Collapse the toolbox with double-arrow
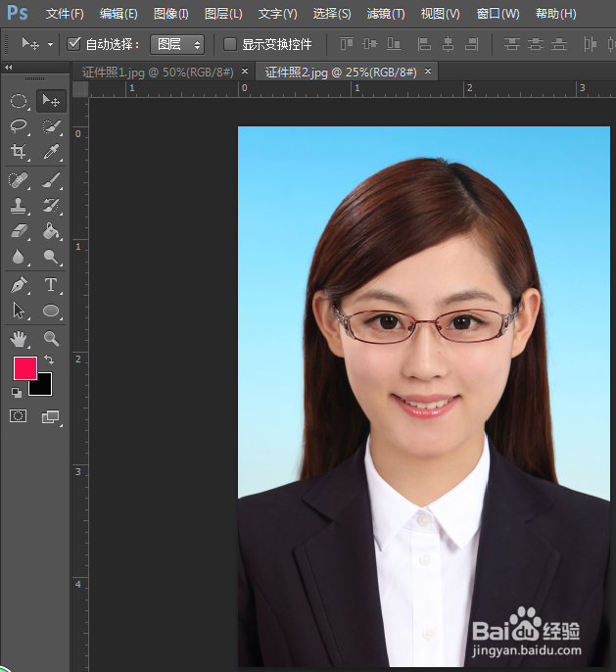This screenshot has height=672, width=616. (8, 68)
